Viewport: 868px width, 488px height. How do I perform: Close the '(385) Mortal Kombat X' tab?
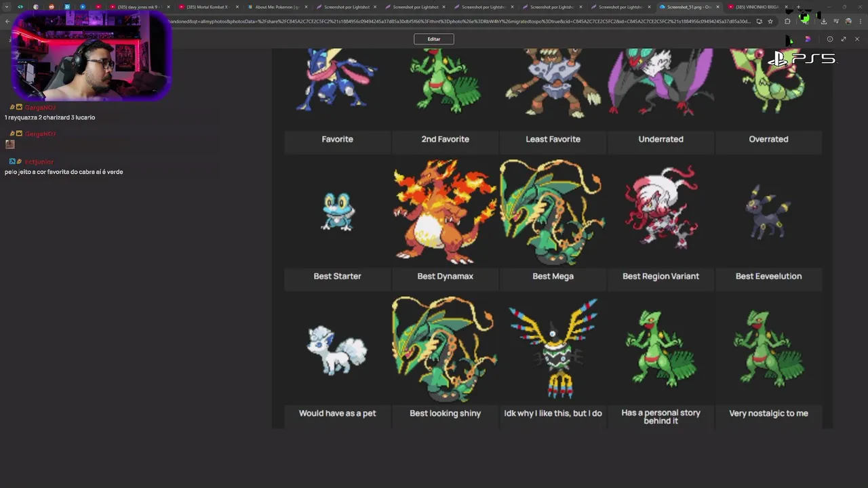click(237, 7)
